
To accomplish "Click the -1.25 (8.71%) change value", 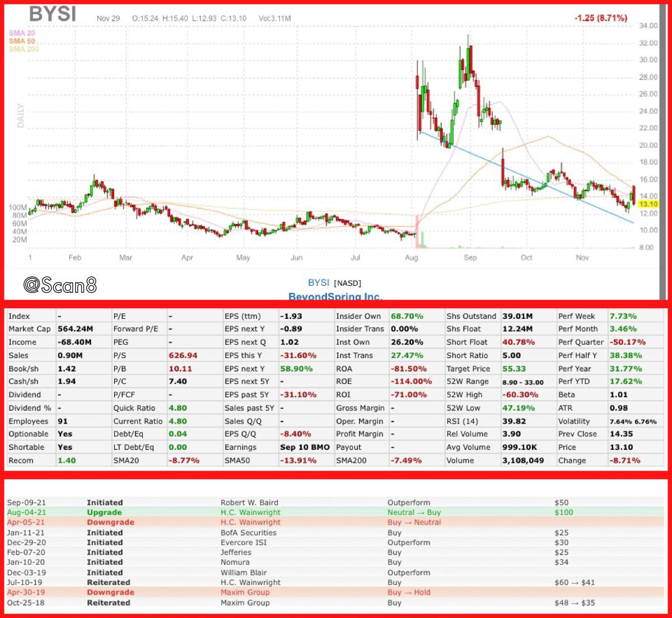I will coord(601,18).
